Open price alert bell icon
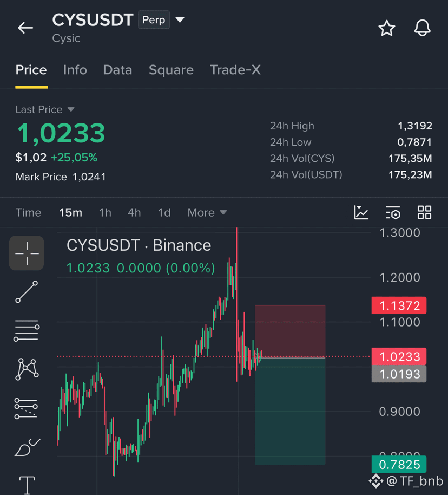Image resolution: width=448 pixels, height=495 pixels. coord(422,28)
